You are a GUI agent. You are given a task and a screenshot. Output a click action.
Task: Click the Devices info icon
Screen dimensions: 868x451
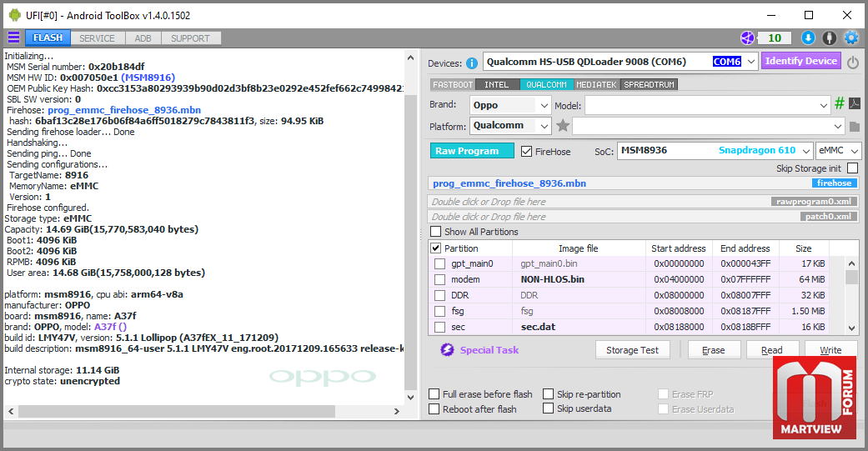(472, 63)
